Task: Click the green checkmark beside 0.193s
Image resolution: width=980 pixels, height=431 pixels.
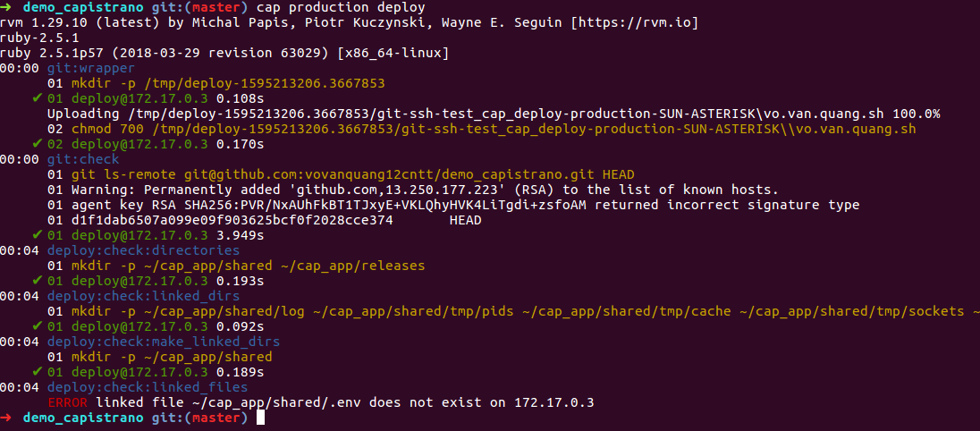Action: [x=37, y=281]
